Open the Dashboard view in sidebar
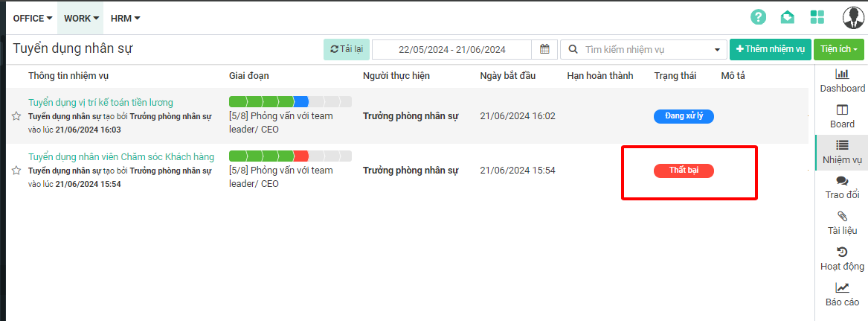The width and height of the screenshot is (868, 321). (842, 80)
